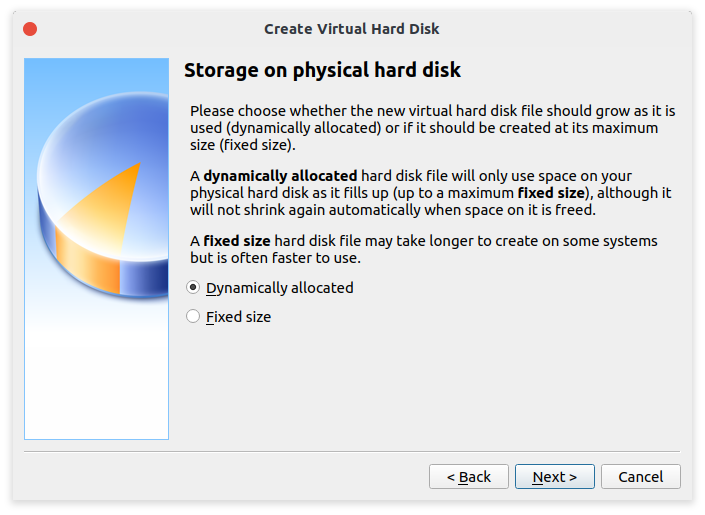
Task: Click the "Fixed size" option label text
Action: (x=238, y=317)
